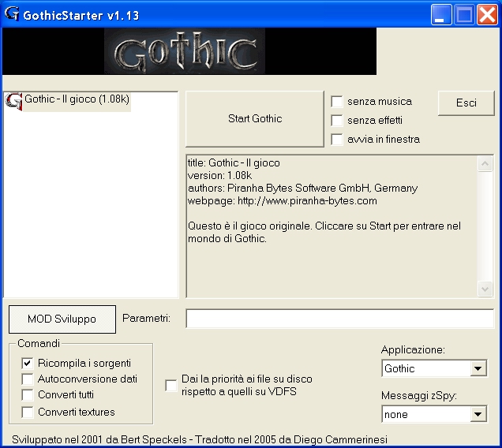This screenshot has height=448, width=502.
Task: Enable the Converti tutti checkbox
Action: (x=28, y=395)
